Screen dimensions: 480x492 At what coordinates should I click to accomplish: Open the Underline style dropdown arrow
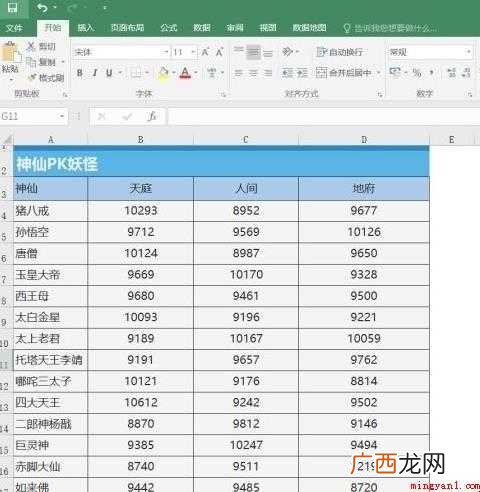pyautogui.click(x=120, y=73)
